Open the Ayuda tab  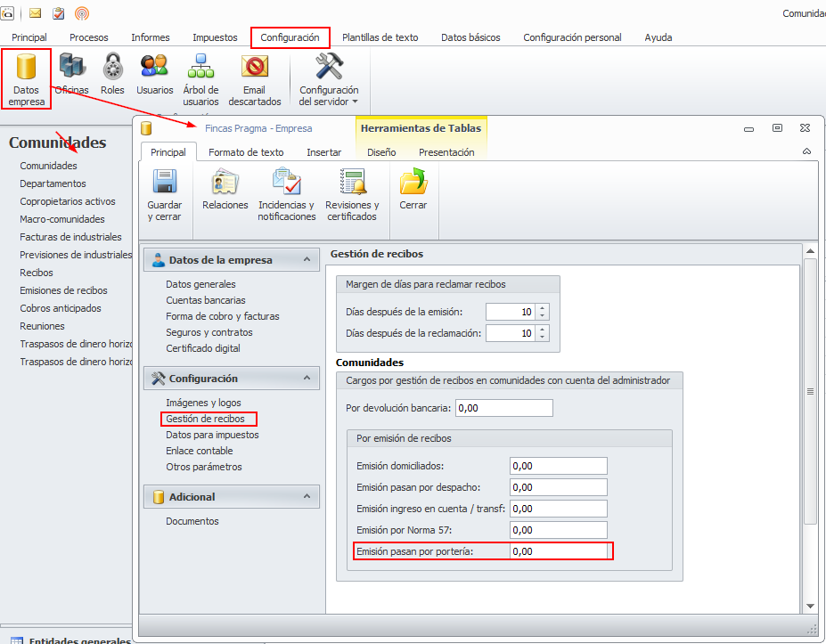point(658,37)
